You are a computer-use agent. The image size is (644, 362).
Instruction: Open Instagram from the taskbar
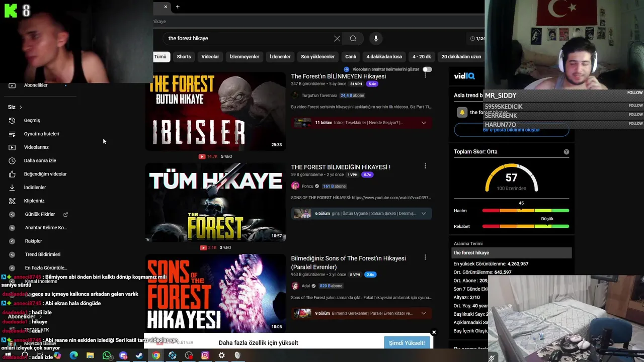point(205,355)
